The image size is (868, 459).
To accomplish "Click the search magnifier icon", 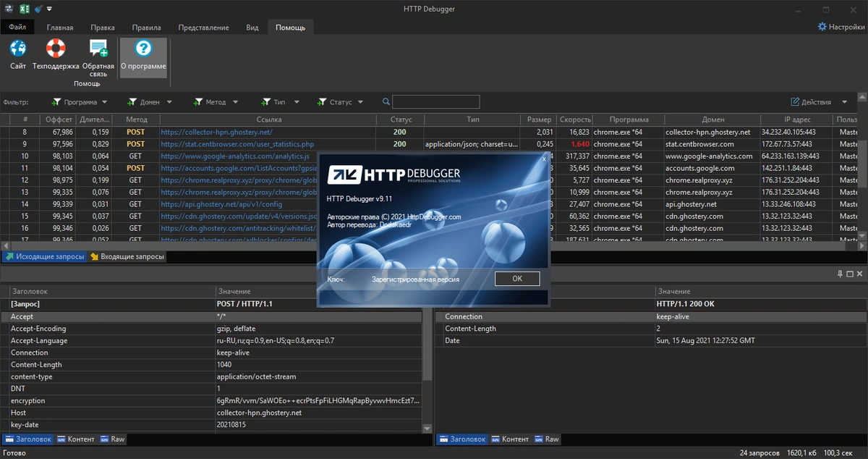I will point(386,102).
